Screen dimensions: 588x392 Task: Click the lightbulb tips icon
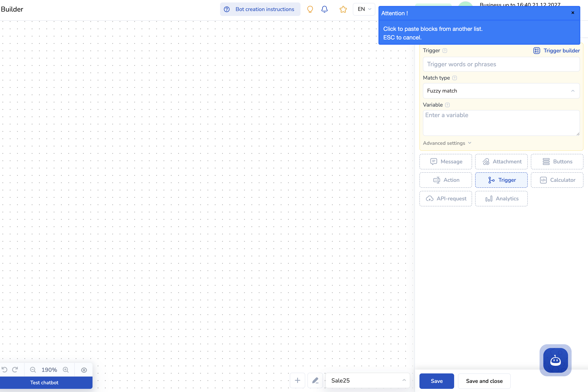click(310, 9)
